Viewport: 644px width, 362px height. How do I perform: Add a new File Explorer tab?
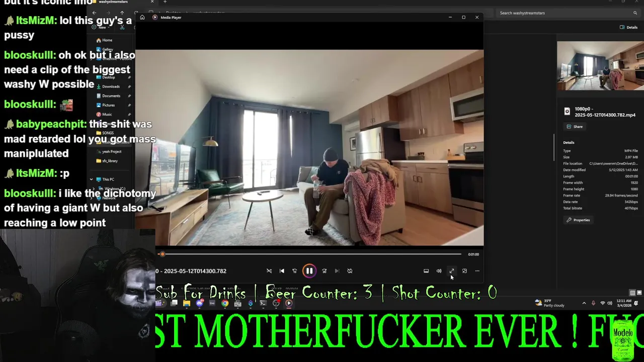(x=165, y=2)
